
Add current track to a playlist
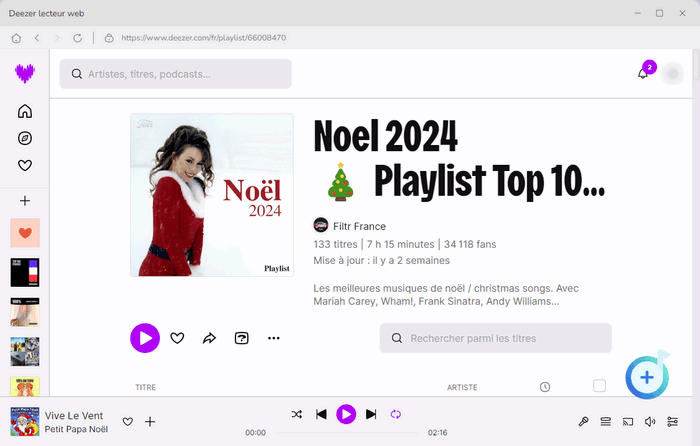(x=150, y=421)
